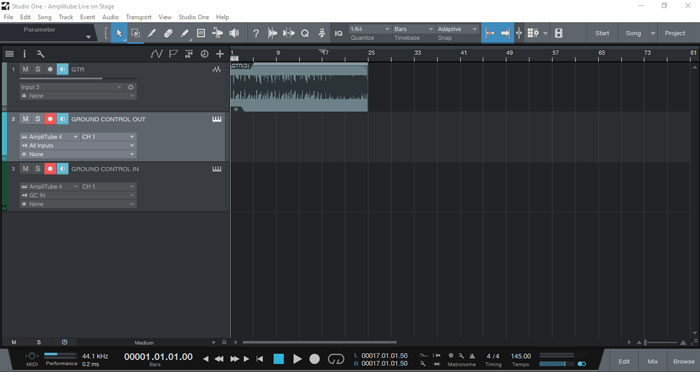The width and height of the screenshot is (700, 372).
Task: Select the Paint pencil tool
Action: pos(184,33)
